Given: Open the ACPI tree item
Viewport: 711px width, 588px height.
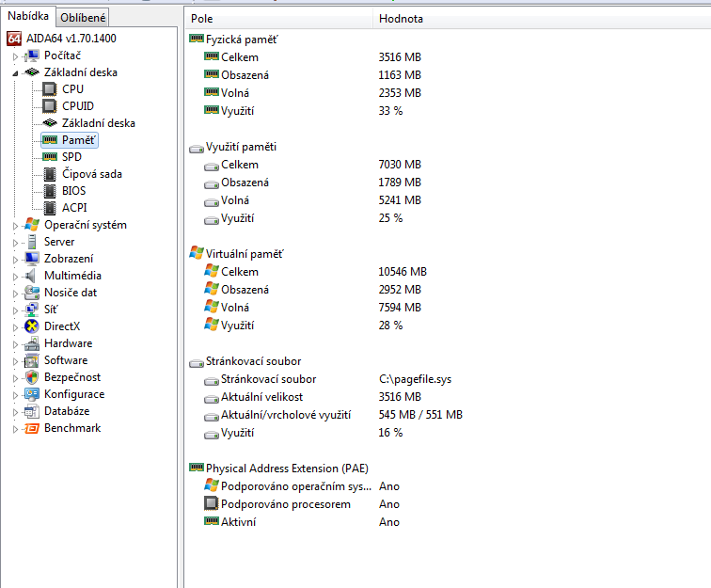Looking at the screenshot, I should (74, 208).
